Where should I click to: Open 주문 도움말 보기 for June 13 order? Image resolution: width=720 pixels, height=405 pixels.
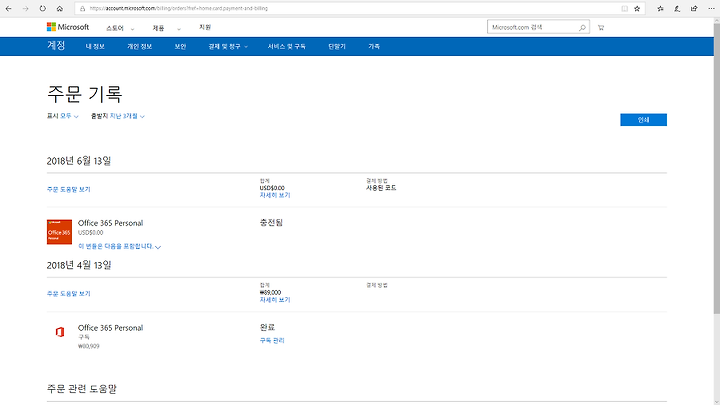[x=68, y=189]
